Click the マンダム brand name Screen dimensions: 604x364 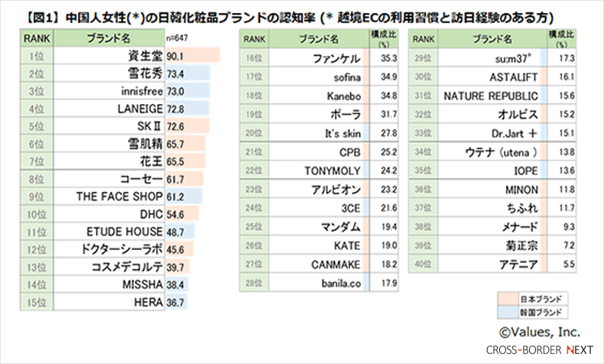341,227
